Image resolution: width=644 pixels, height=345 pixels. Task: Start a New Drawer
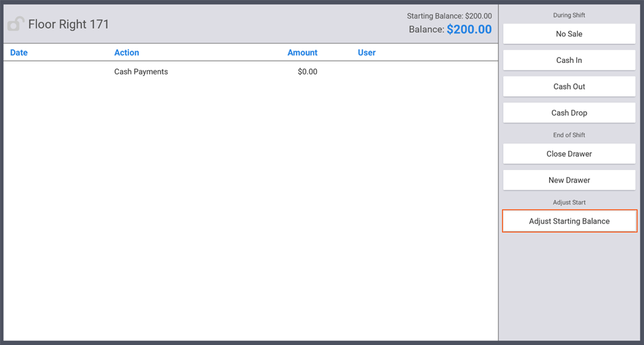tap(569, 180)
